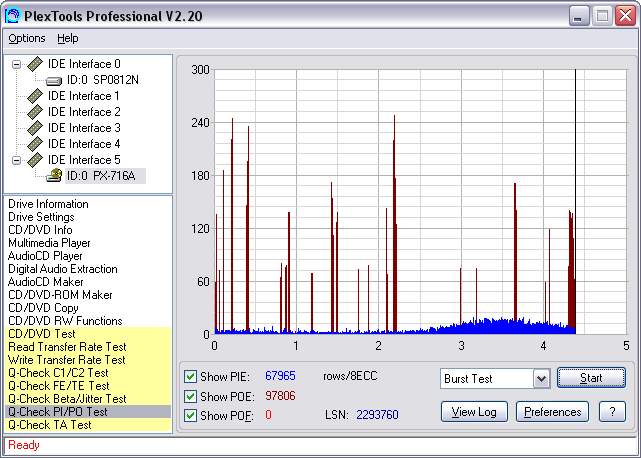
Task: Click the IDE Interface 3 chip icon
Action: tap(35, 128)
